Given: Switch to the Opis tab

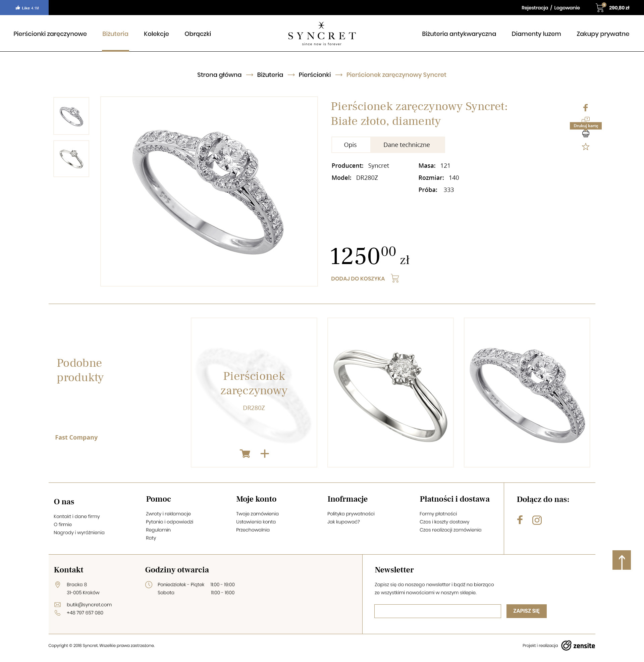Looking at the screenshot, I should (351, 145).
